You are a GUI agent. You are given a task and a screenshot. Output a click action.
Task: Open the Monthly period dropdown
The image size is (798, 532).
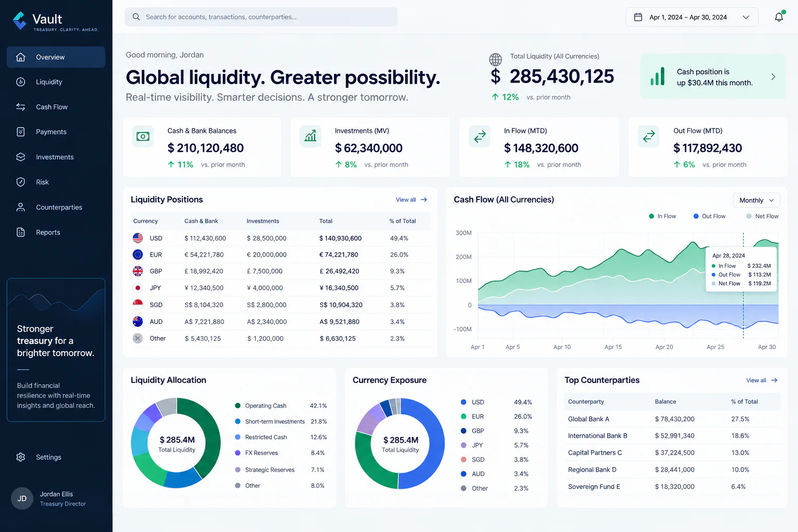tap(756, 201)
